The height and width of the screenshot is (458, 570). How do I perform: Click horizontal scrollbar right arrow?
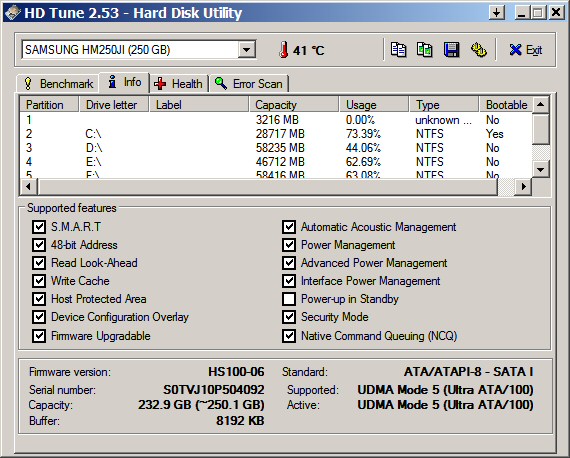coord(523,187)
